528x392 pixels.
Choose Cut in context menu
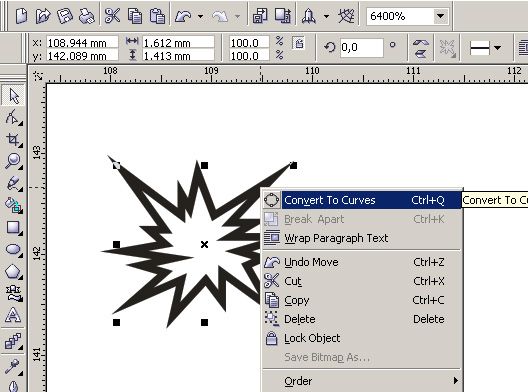point(362,281)
